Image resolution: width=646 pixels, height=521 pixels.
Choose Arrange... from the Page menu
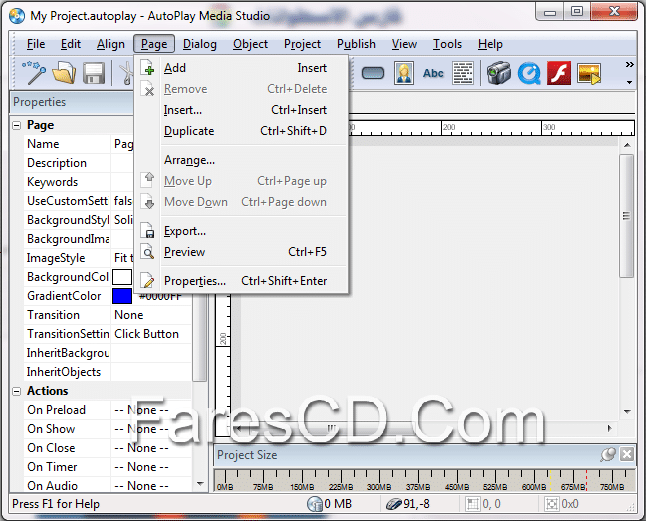[242, 160]
